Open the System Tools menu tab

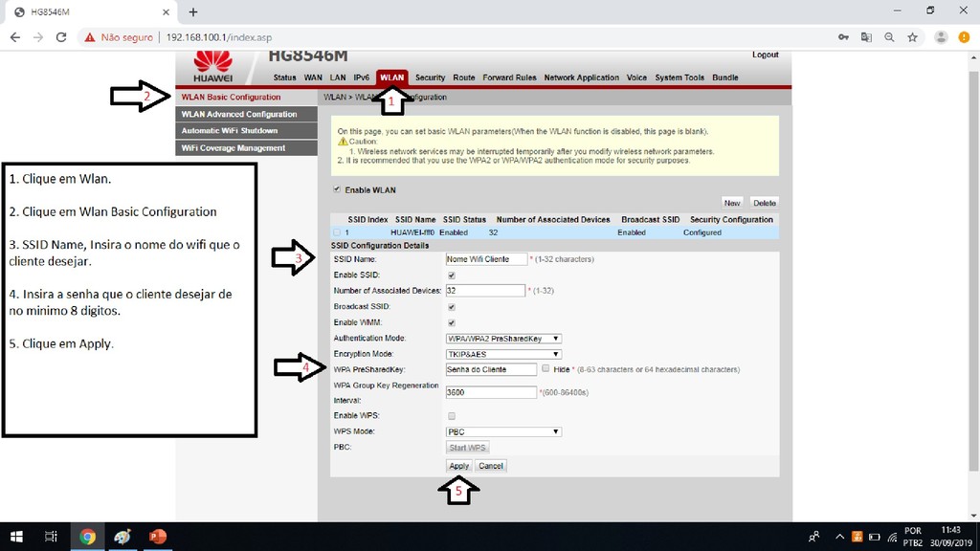point(679,77)
